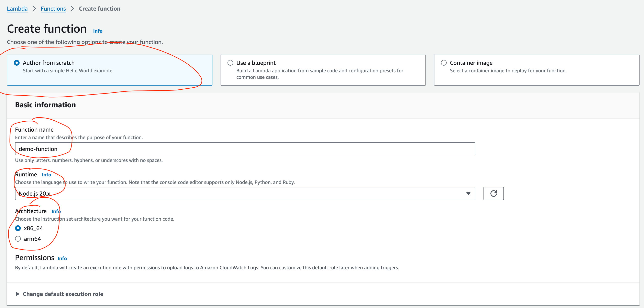This screenshot has height=308, width=644.
Task: Click the first breadcrumb chevron separator
Action: tap(34, 9)
